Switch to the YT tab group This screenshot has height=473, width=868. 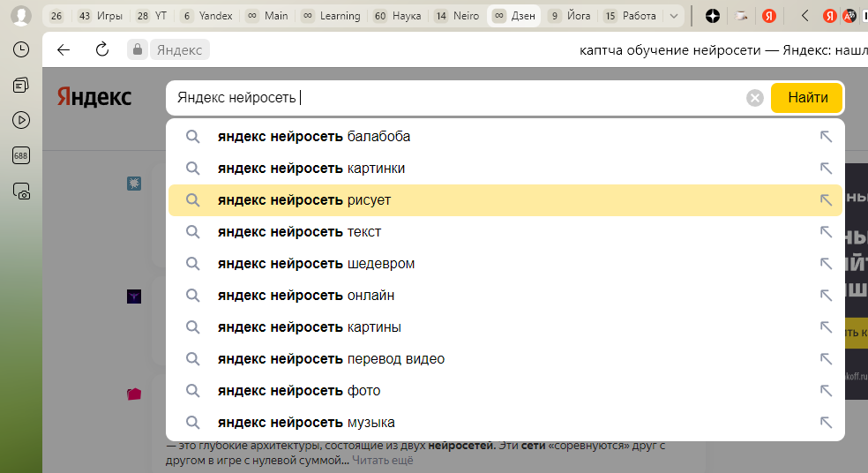(x=152, y=16)
